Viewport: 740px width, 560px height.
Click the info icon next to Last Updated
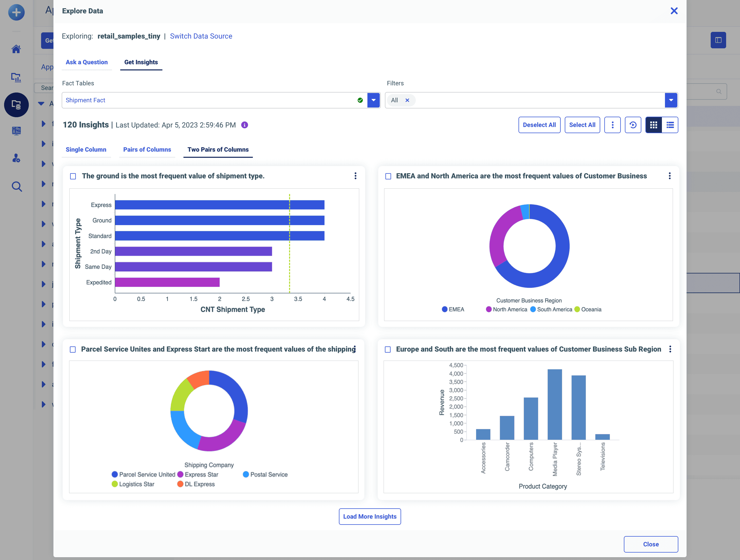click(x=245, y=125)
